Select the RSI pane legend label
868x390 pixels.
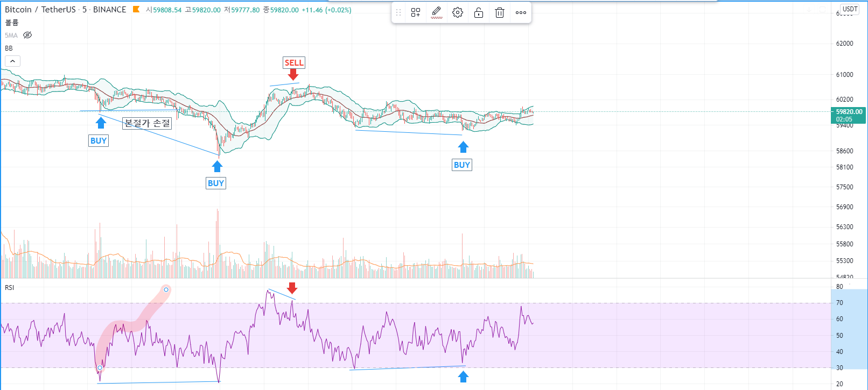pyautogui.click(x=10, y=288)
